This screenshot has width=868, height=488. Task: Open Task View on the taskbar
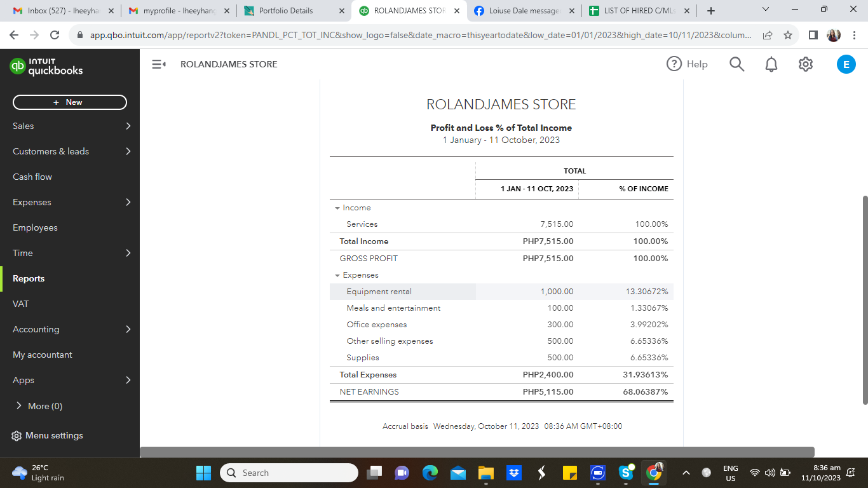coord(375,473)
